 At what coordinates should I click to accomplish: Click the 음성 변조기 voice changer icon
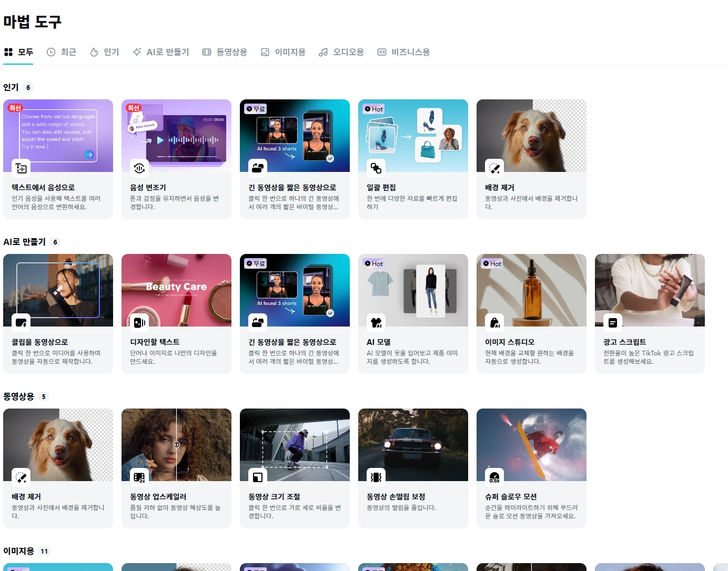[139, 168]
